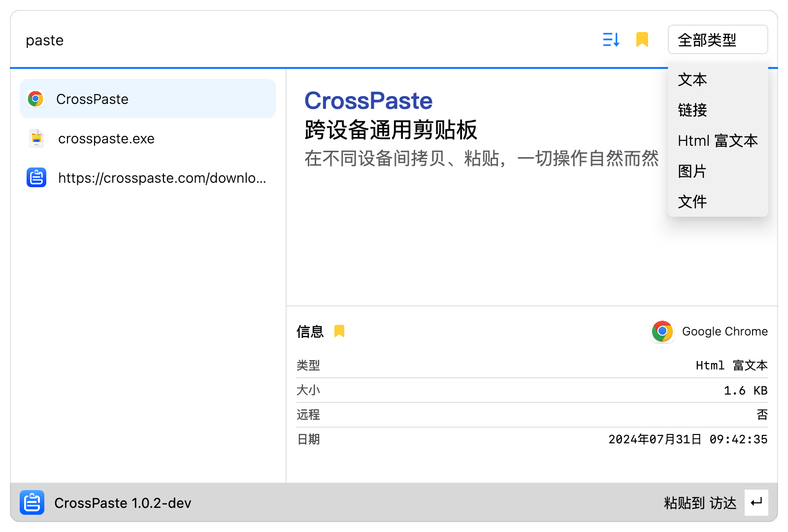Viewport: 788px width, 532px height.
Task: Click the CrossPaste app logo in footer
Action: click(x=32, y=502)
